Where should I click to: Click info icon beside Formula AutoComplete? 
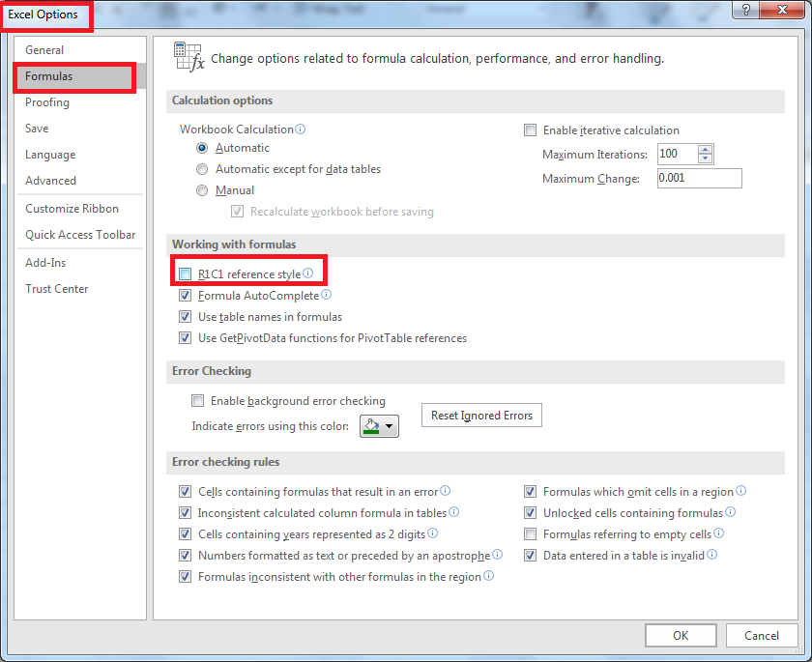pos(327,295)
